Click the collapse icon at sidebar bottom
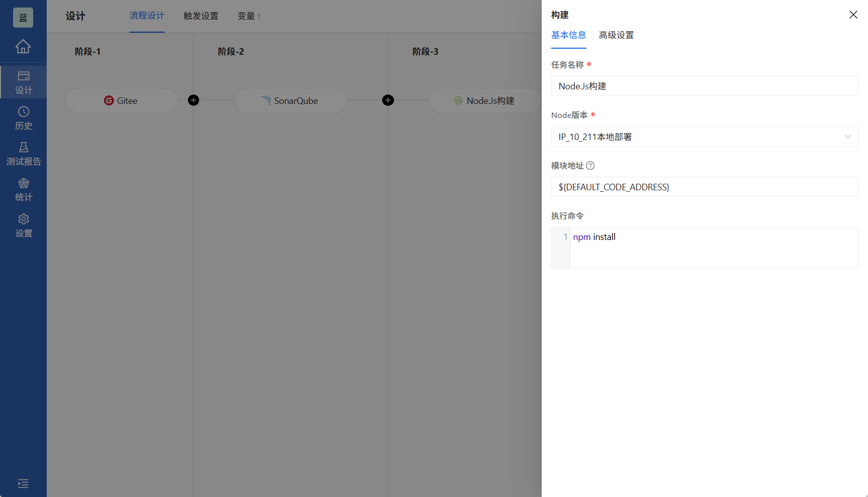Viewport: 868px width, 497px height. (23, 483)
